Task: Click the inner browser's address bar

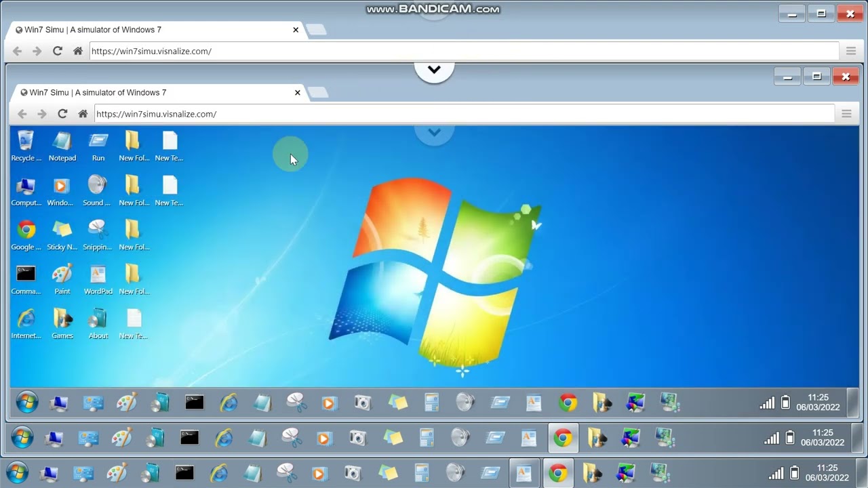Action: 464,114
